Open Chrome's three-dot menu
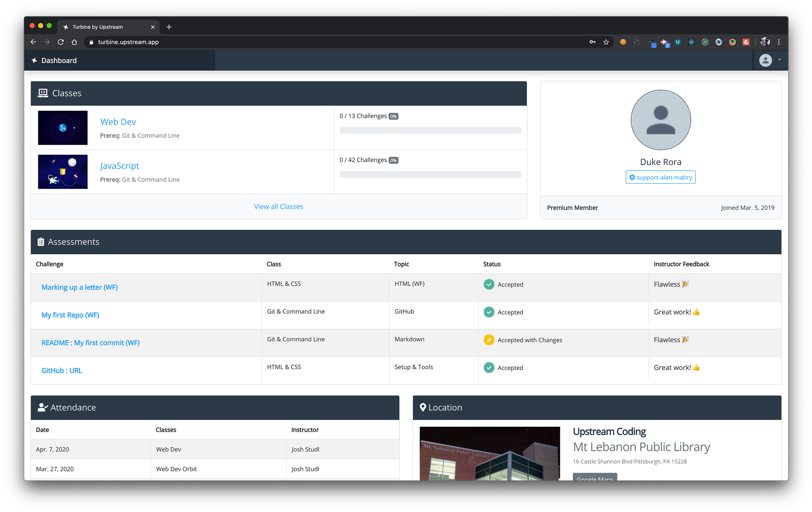This screenshot has width=812, height=512. point(779,42)
